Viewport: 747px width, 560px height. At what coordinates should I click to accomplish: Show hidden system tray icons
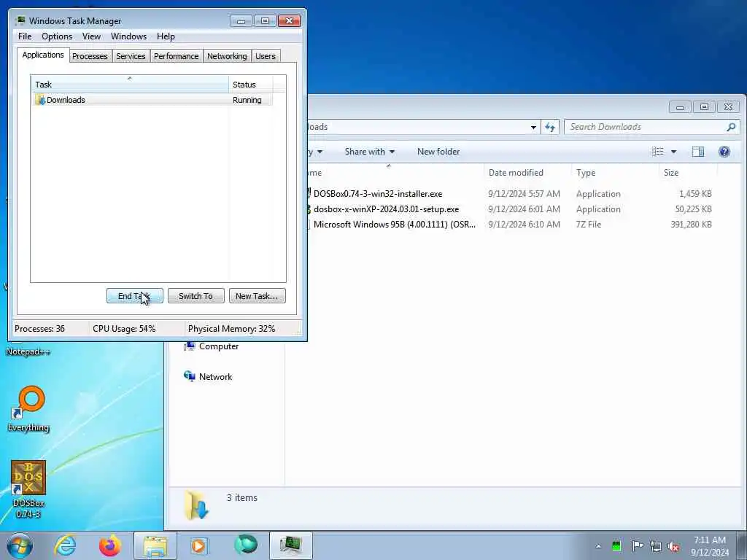point(598,546)
